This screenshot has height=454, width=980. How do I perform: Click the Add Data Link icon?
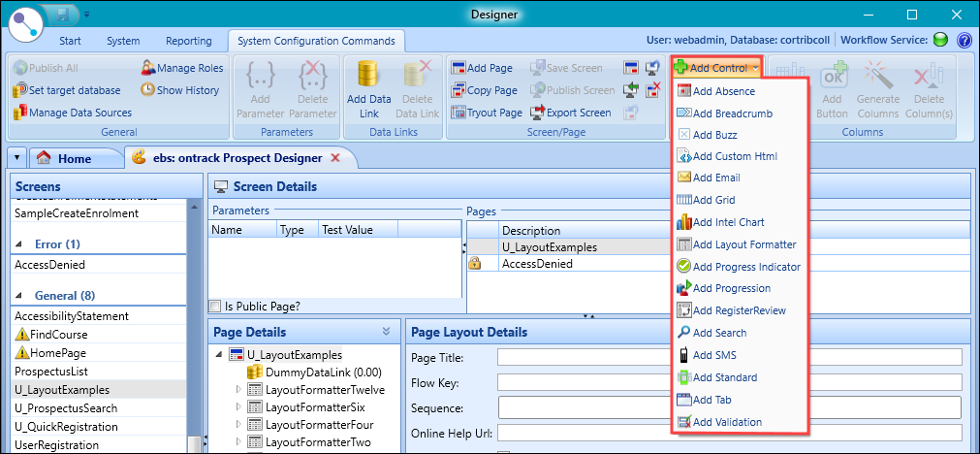368,76
